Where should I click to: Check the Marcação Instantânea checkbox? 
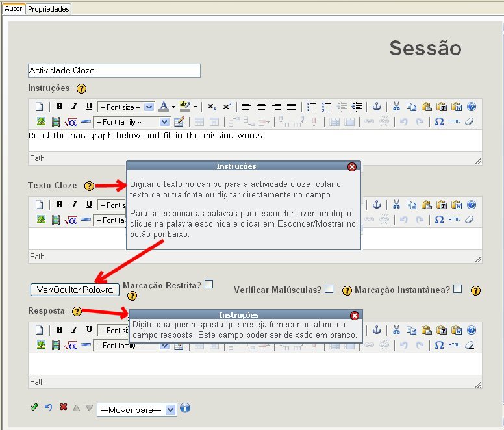[x=458, y=289]
